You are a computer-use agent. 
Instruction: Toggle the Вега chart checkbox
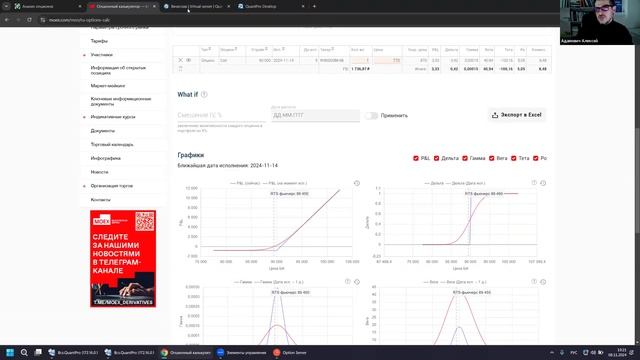coord(491,158)
